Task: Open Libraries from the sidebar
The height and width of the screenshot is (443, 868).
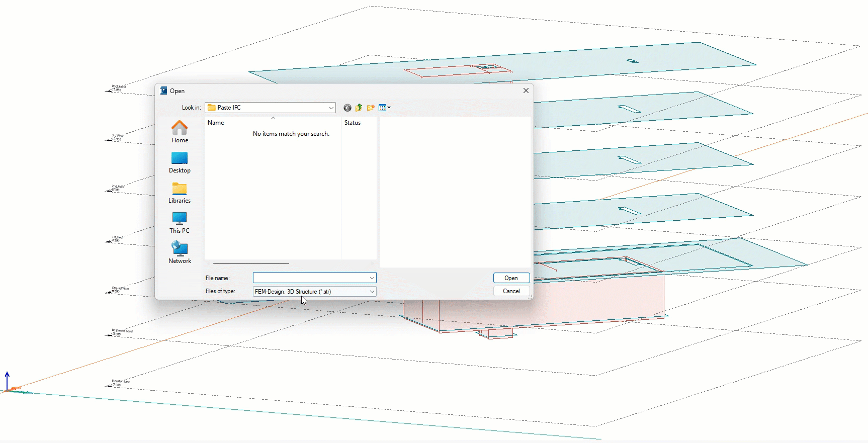Action: (x=180, y=192)
